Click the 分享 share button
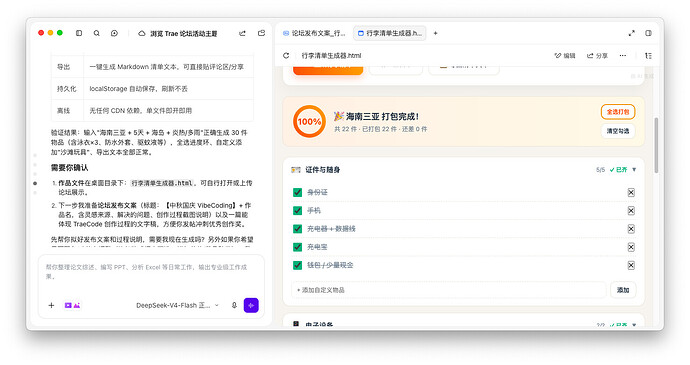Image resolution: width=690 pixels, height=365 pixels. click(x=597, y=55)
